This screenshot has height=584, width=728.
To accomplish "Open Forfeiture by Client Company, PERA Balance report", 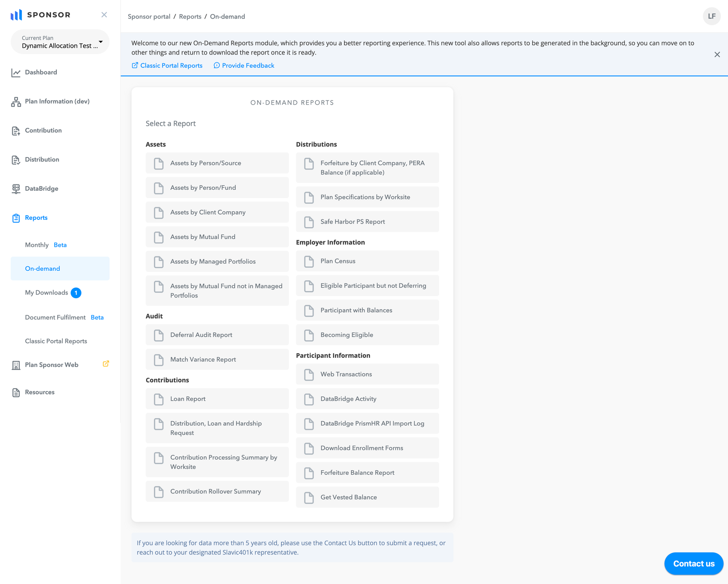I will click(367, 168).
